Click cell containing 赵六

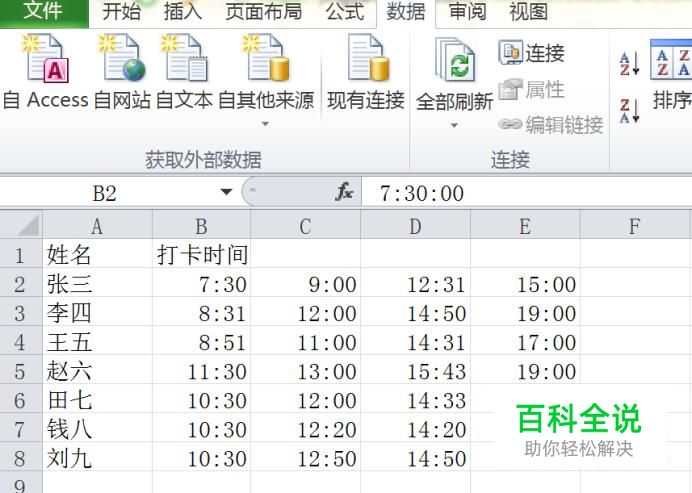tap(98, 371)
